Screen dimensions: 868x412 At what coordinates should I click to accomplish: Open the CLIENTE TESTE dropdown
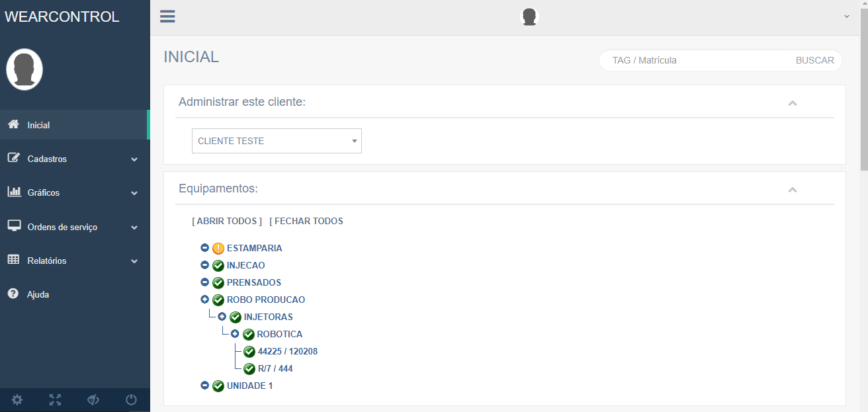pyautogui.click(x=277, y=141)
